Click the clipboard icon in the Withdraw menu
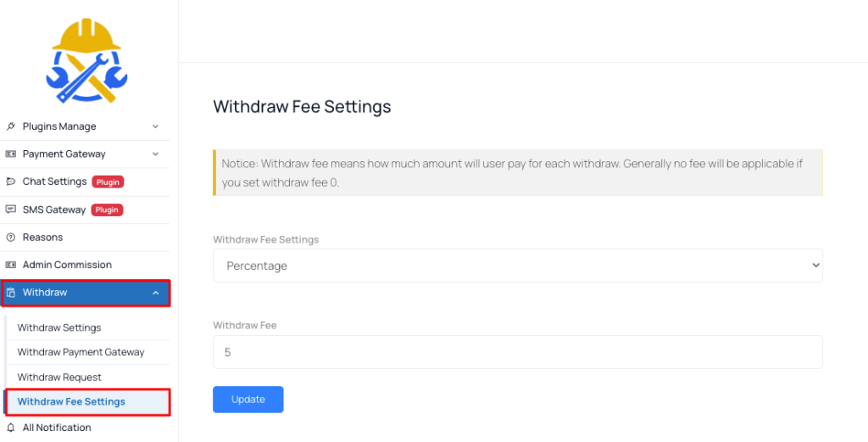Image resolution: width=868 pixels, height=442 pixels. coord(10,293)
